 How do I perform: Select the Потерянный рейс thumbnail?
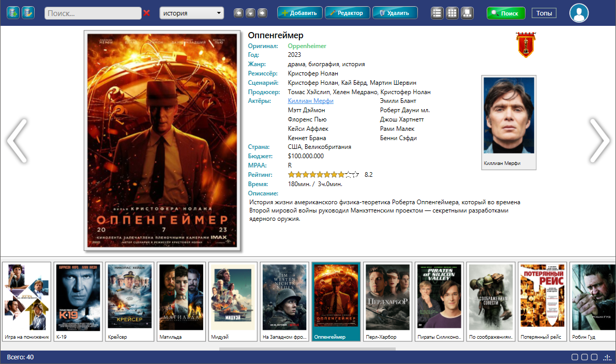tap(543, 301)
